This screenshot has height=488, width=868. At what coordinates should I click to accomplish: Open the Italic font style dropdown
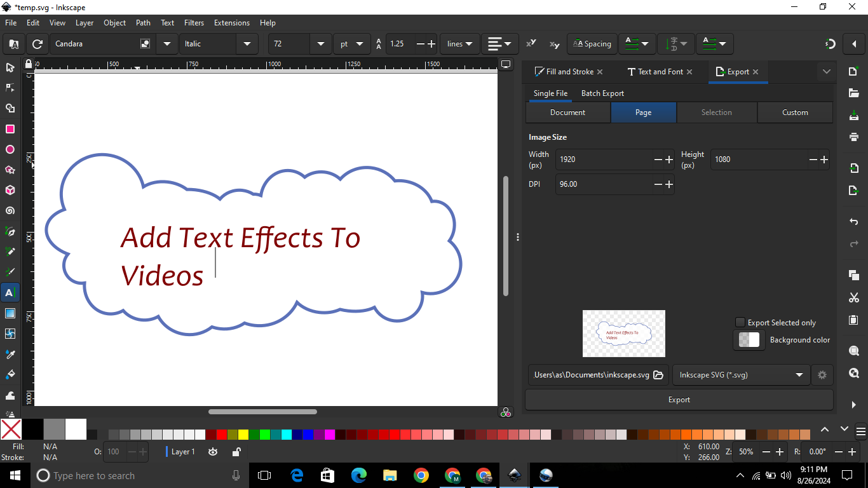click(x=247, y=44)
